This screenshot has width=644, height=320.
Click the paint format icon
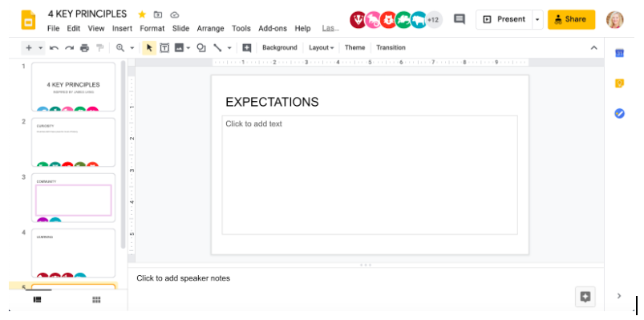(x=99, y=48)
